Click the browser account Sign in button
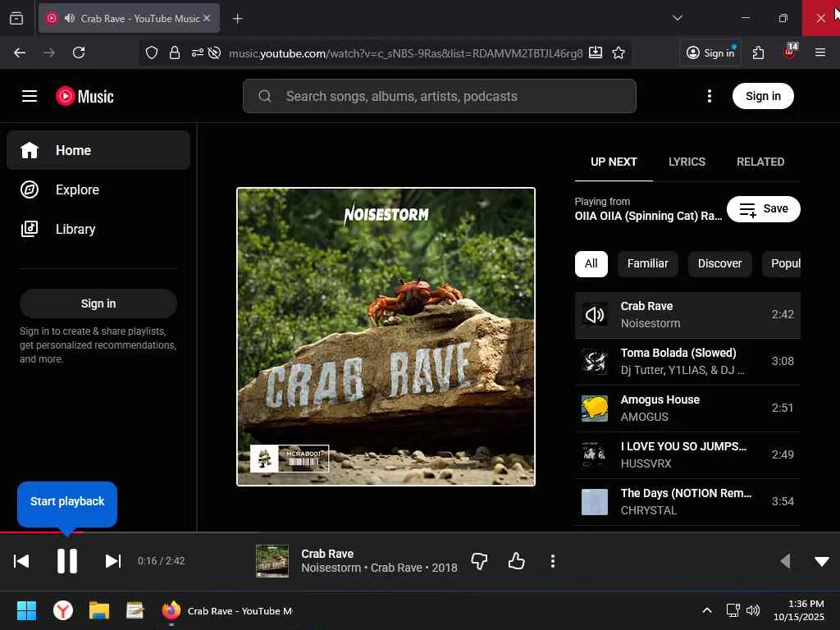840x630 pixels. tap(710, 52)
